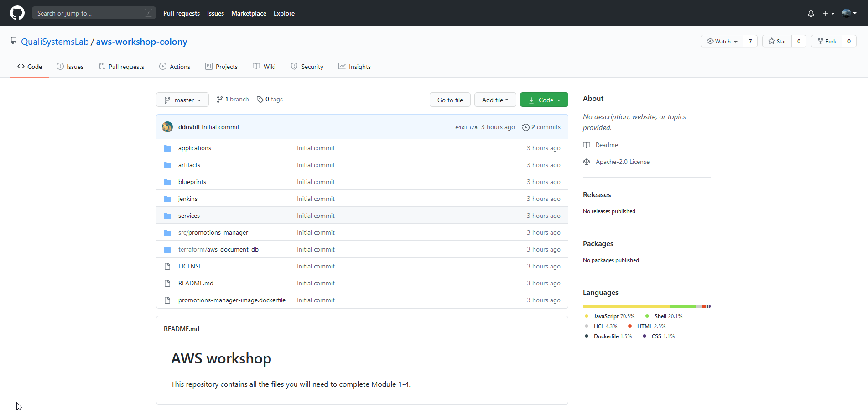The image size is (868, 410).
Task: Click the JavaScript 70.5% language entry
Action: tap(609, 316)
